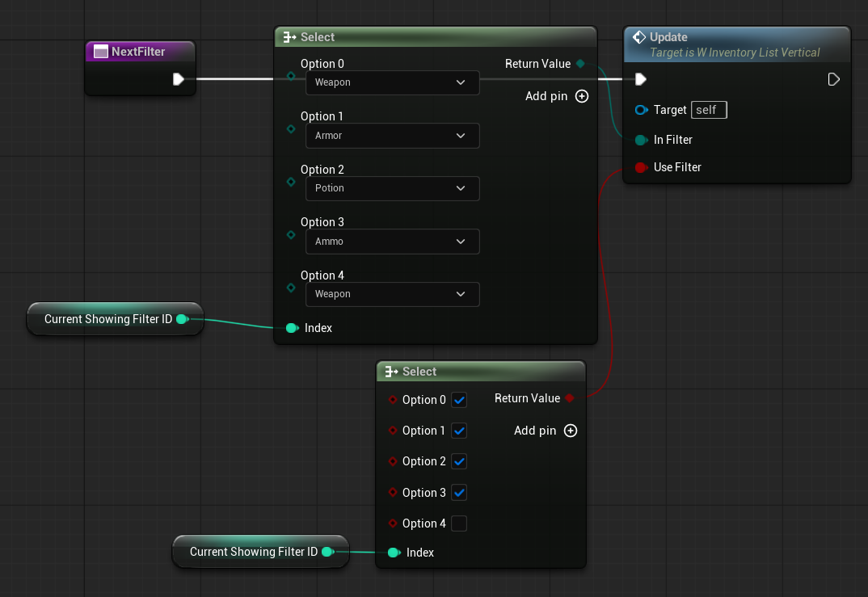The height and width of the screenshot is (597, 868).
Task: Click the Update node execution input pin
Action: point(640,79)
